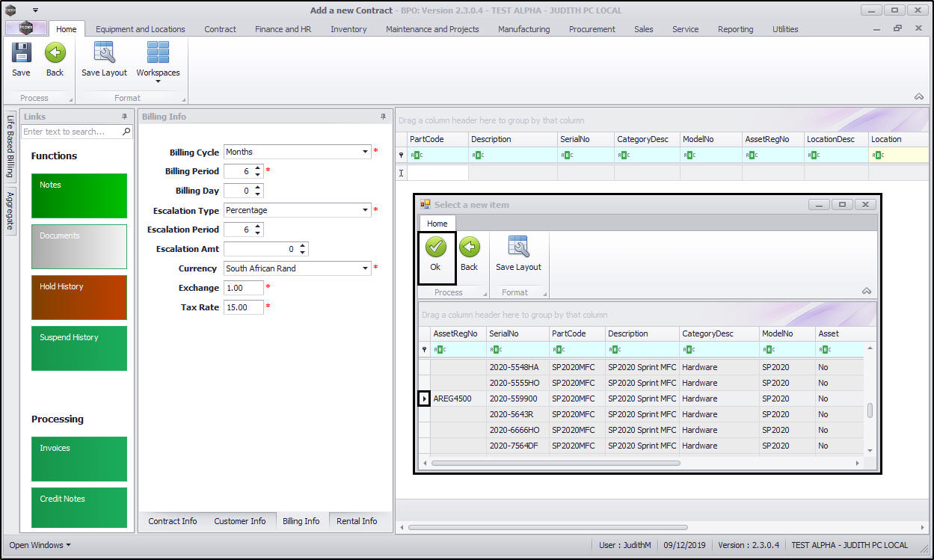Click the Notes function tile
The height and width of the screenshot is (560, 934).
point(79,196)
